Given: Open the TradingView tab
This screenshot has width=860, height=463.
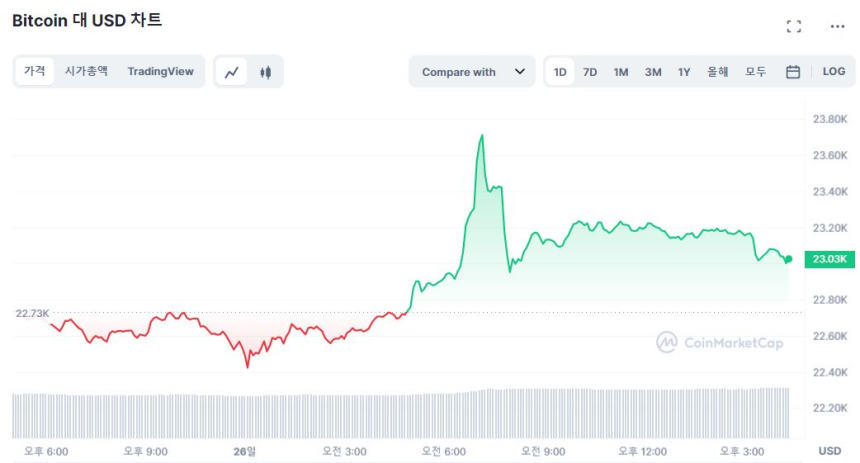Looking at the screenshot, I should point(160,72).
